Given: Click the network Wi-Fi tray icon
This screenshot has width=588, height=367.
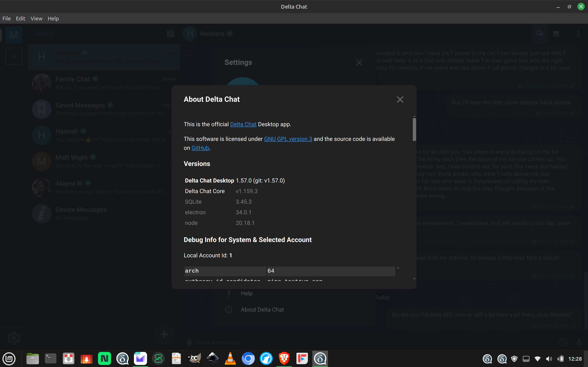Looking at the screenshot, I should click(x=537, y=359).
